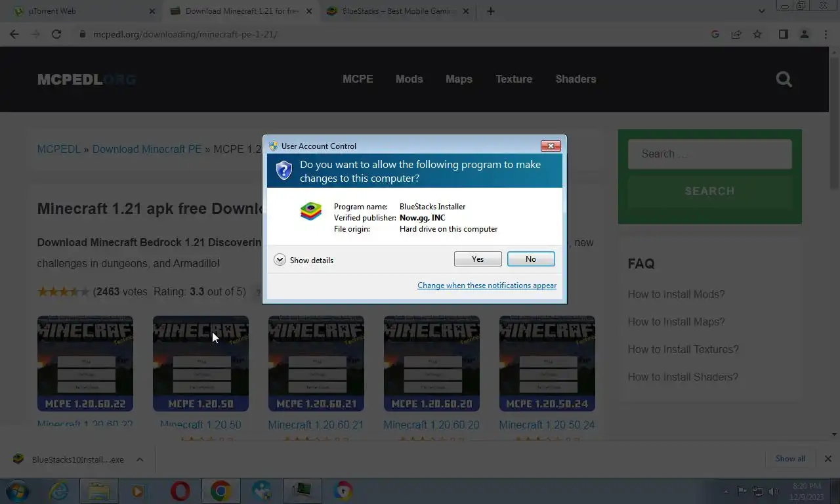The width and height of the screenshot is (840, 504).
Task: Click the Minecraft 1.20.60.21 text link
Action: (316, 425)
